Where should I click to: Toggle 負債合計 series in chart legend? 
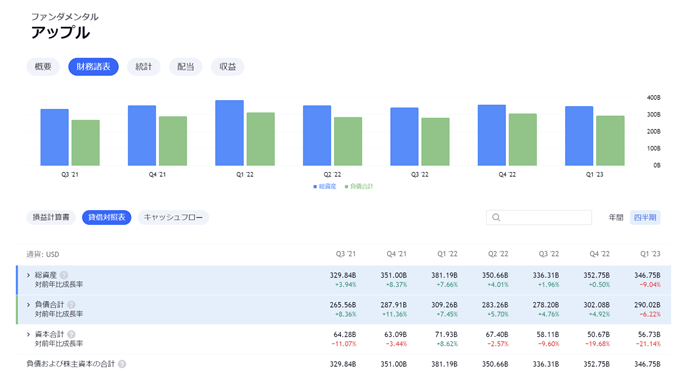tap(359, 186)
